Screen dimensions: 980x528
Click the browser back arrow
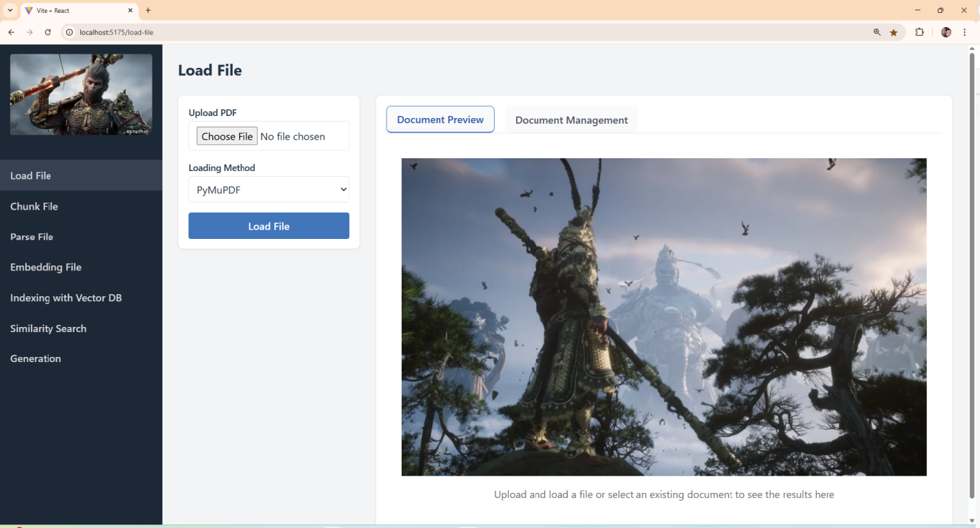[x=11, y=32]
